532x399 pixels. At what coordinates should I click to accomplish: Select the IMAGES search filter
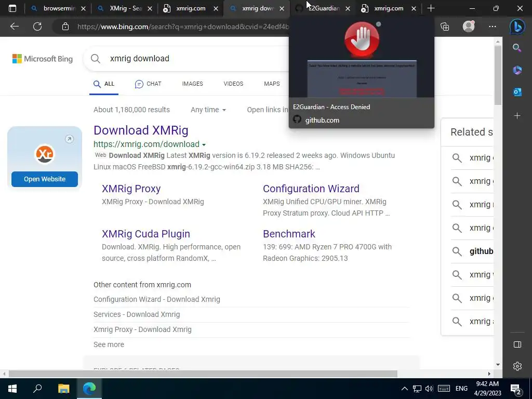point(192,84)
